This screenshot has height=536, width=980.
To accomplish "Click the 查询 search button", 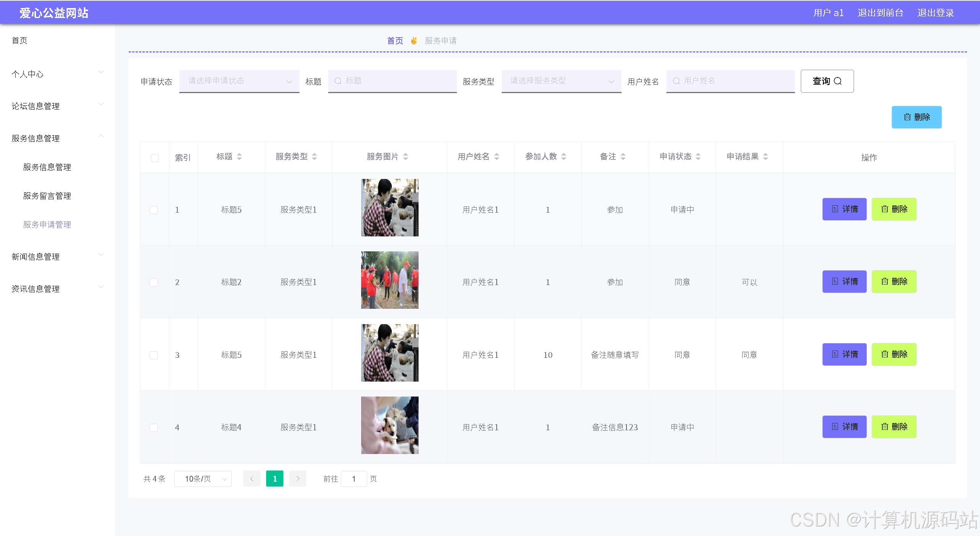I will click(x=827, y=81).
